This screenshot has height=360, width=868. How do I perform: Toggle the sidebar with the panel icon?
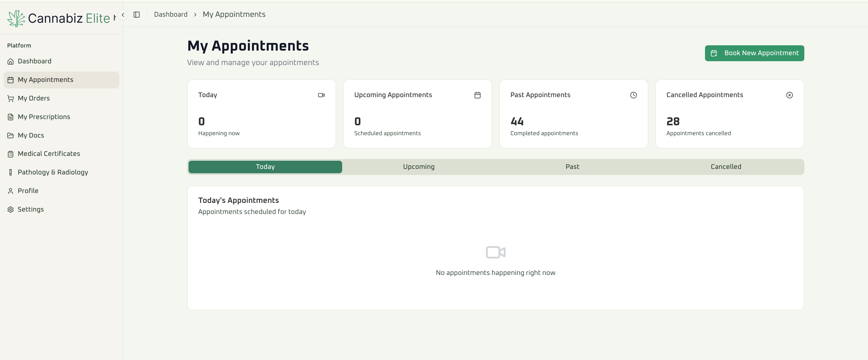click(137, 14)
